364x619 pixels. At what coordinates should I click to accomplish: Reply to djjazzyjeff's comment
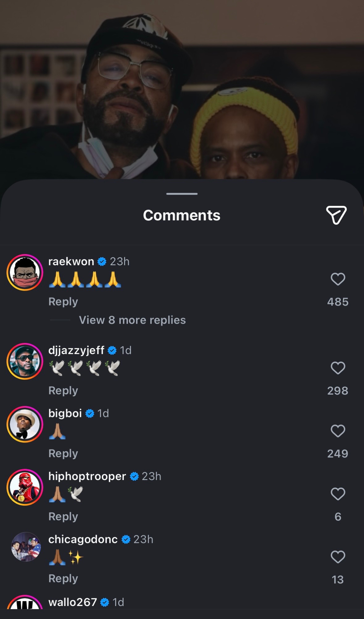coord(63,390)
